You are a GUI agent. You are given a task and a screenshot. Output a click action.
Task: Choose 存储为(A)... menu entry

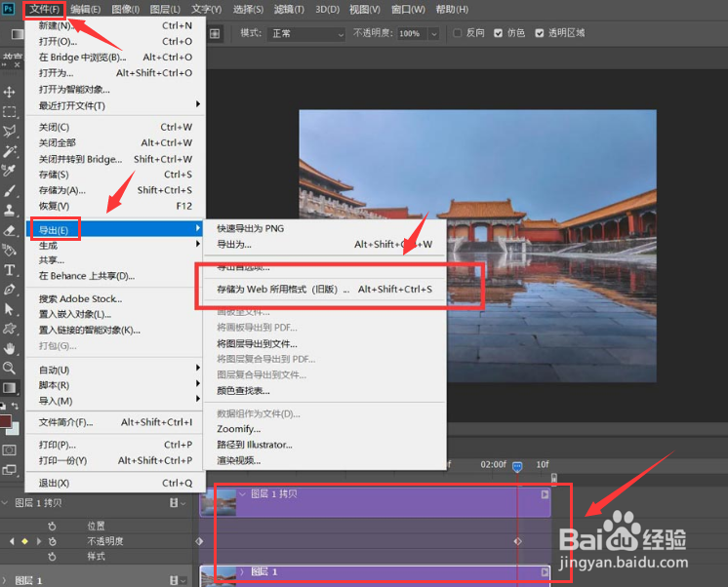[115, 190]
